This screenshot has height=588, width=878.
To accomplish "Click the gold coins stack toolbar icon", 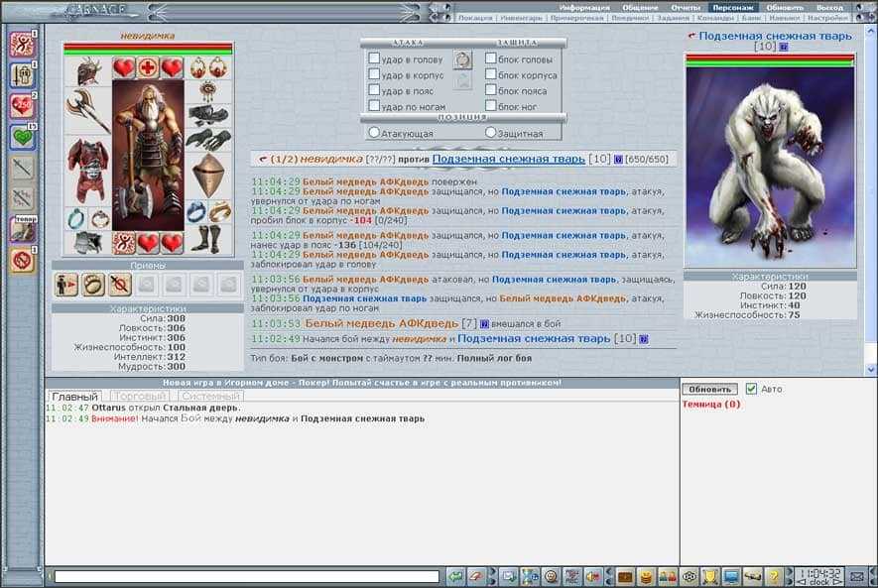I will coord(646,576).
